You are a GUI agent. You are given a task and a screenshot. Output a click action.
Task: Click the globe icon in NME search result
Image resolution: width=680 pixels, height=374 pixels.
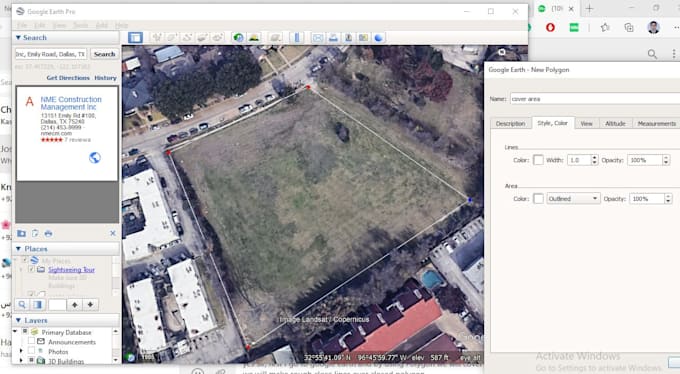[x=95, y=157]
